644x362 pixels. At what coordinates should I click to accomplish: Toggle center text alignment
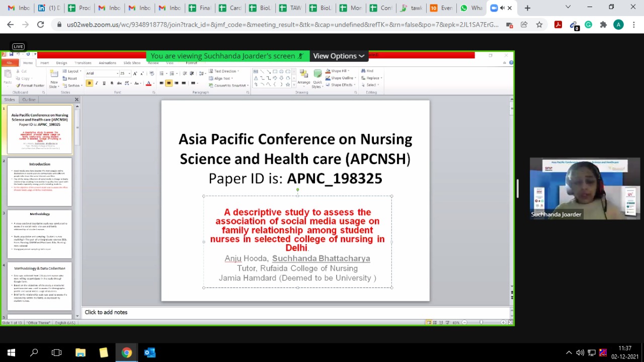pyautogui.click(x=169, y=83)
